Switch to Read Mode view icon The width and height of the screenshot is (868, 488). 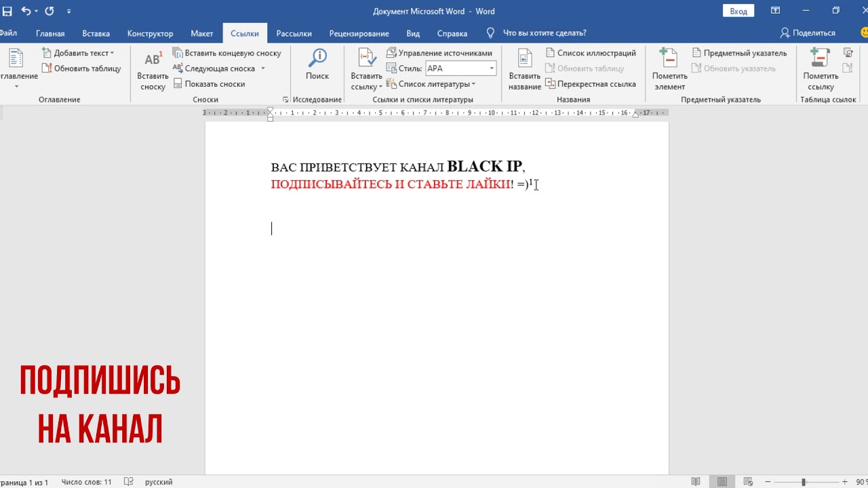coord(696,482)
